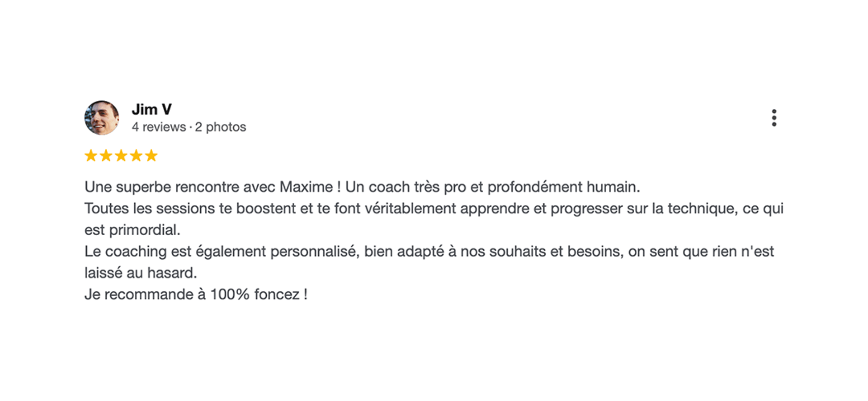Click the '100%' text in the review
The height and width of the screenshot is (401, 868).
pyautogui.click(x=230, y=294)
